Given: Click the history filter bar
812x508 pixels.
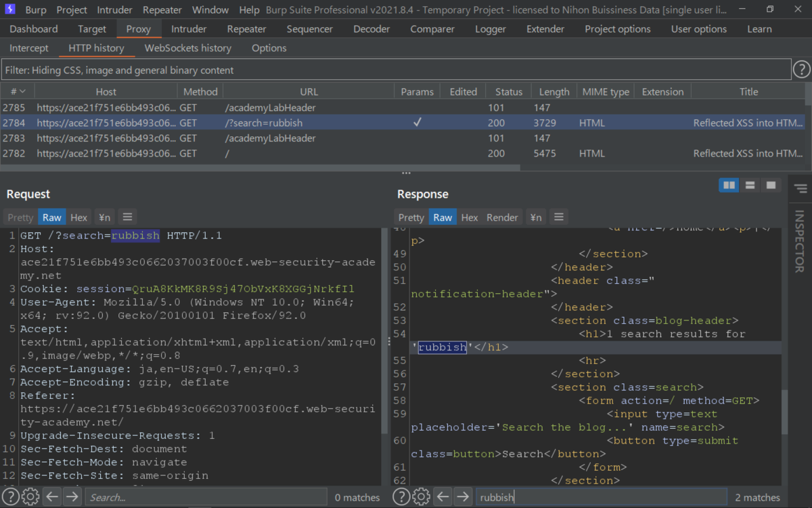Looking at the screenshot, I should (x=396, y=70).
